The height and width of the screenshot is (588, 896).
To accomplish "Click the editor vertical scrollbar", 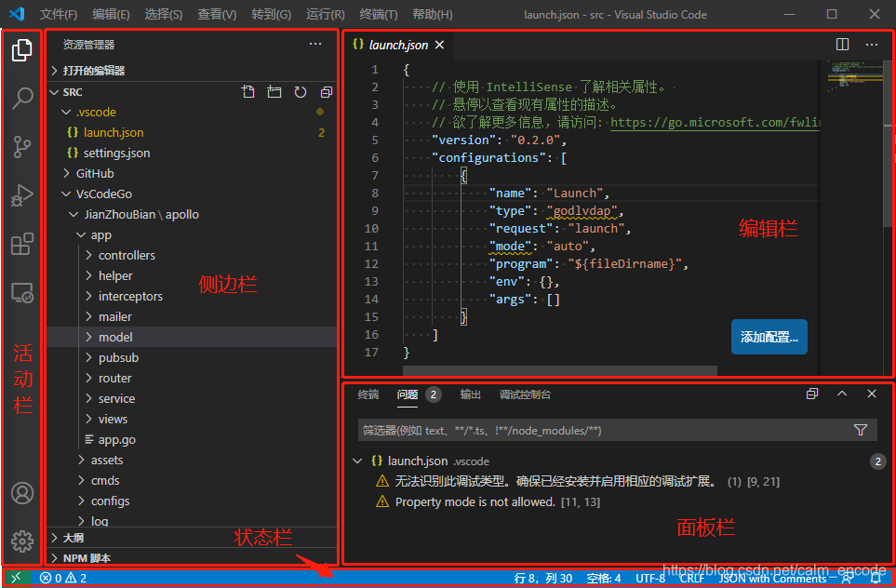I will [888, 143].
